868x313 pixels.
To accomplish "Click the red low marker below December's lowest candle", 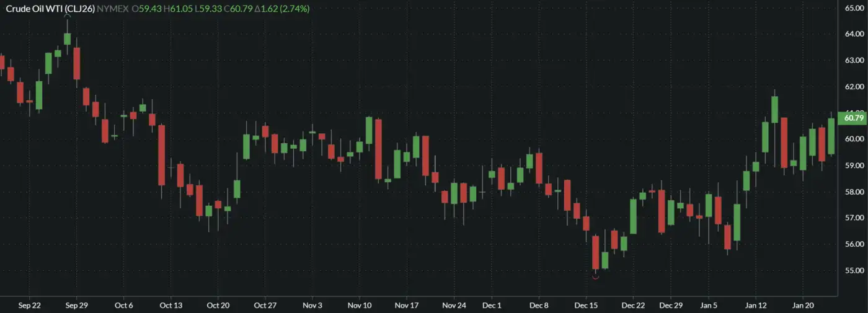I will coord(596,278).
